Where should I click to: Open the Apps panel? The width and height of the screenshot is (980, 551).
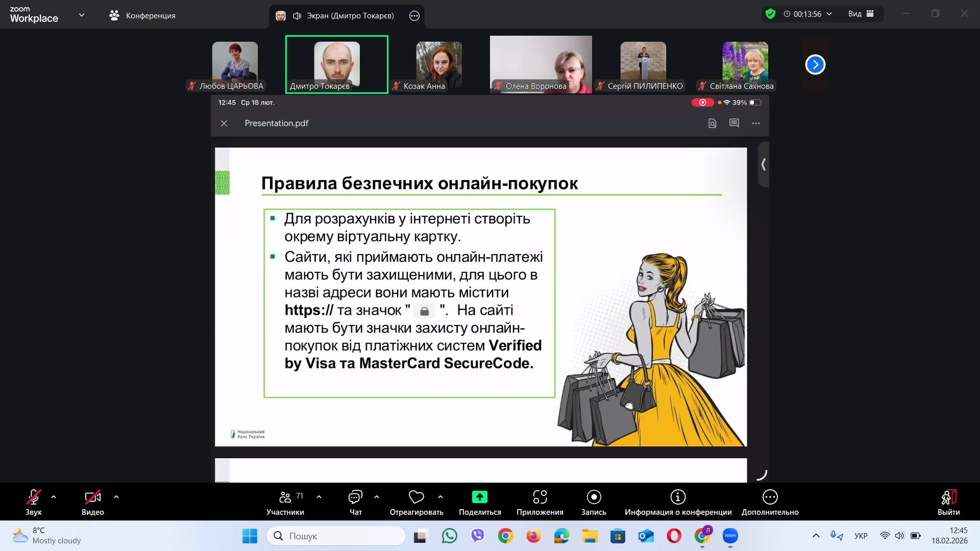tap(540, 503)
